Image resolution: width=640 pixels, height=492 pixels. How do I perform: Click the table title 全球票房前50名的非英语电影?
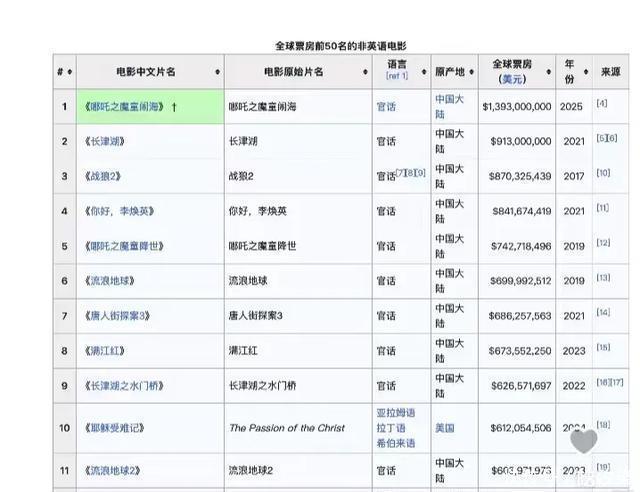pos(341,46)
